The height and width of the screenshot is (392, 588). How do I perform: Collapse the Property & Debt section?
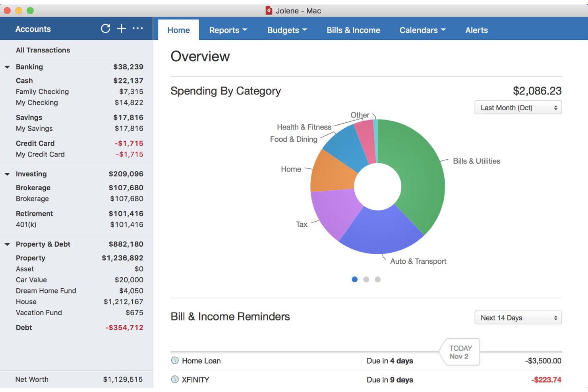(7, 244)
